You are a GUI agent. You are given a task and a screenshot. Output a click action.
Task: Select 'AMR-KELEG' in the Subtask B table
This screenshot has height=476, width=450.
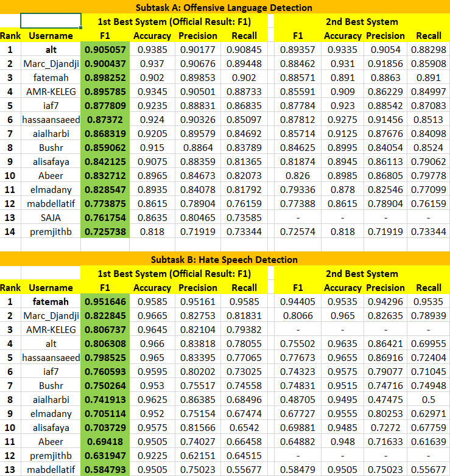pos(51,329)
